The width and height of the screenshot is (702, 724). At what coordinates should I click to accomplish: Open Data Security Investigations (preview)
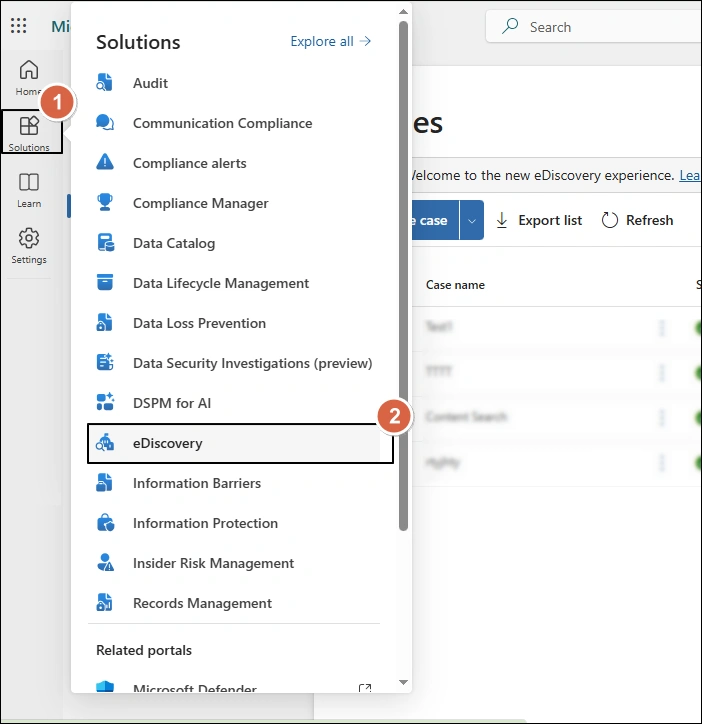click(x=234, y=363)
